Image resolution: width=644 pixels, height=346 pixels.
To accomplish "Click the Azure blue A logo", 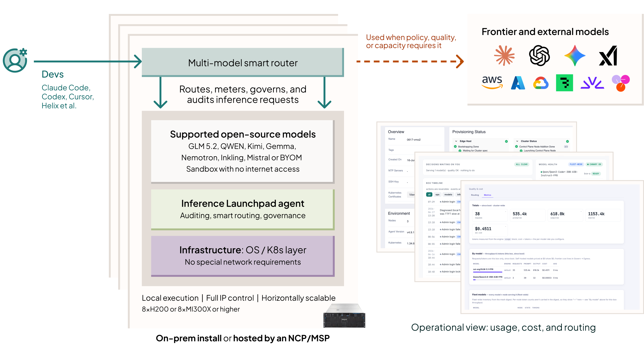I will click(x=518, y=82).
